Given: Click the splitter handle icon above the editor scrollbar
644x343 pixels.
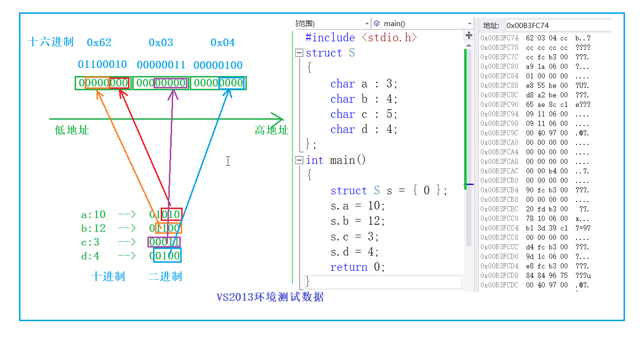Looking at the screenshot, I should click(x=469, y=34).
